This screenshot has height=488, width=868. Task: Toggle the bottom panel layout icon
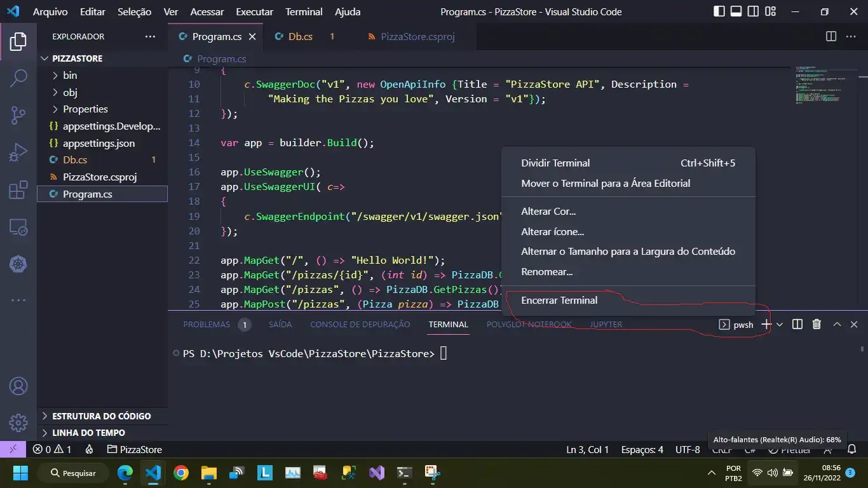(736, 11)
